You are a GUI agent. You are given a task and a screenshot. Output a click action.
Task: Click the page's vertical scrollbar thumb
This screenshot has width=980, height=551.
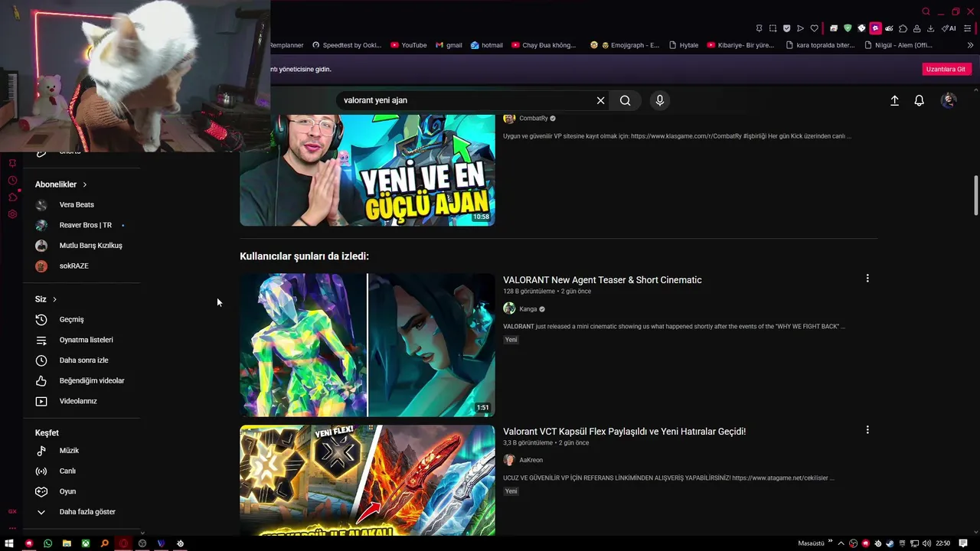pos(975,195)
